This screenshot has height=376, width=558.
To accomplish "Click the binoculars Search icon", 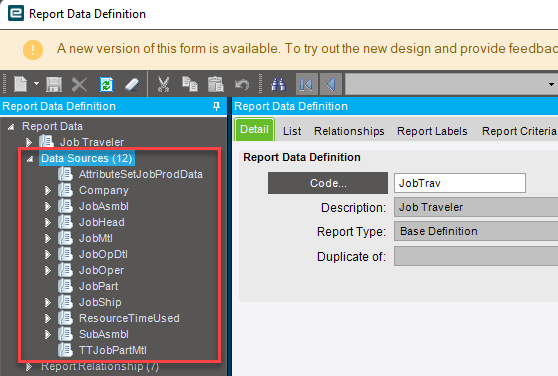I will click(x=278, y=85).
